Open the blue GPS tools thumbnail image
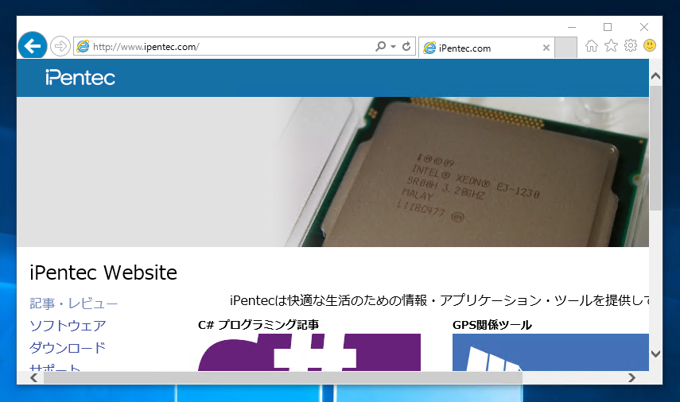 click(x=550, y=352)
